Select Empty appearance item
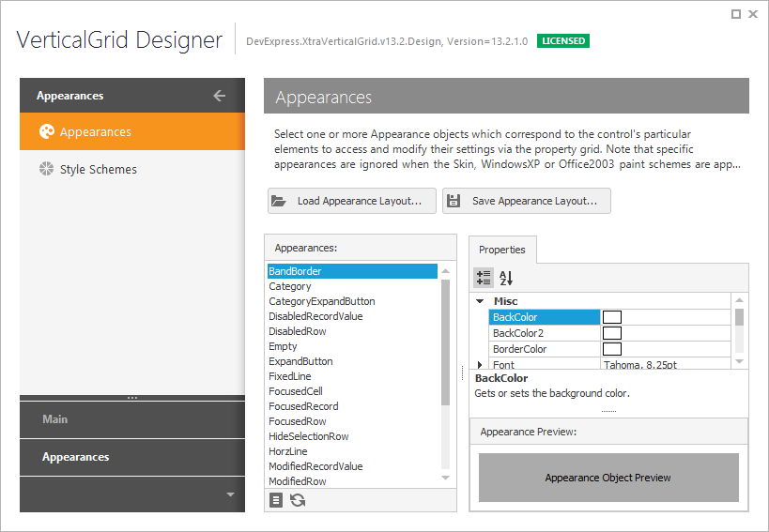The height and width of the screenshot is (532, 769). point(352,346)
